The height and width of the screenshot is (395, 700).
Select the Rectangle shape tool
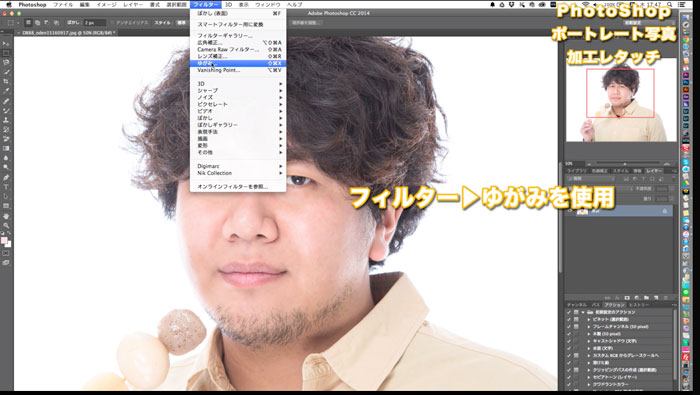(x=6, y=206)
